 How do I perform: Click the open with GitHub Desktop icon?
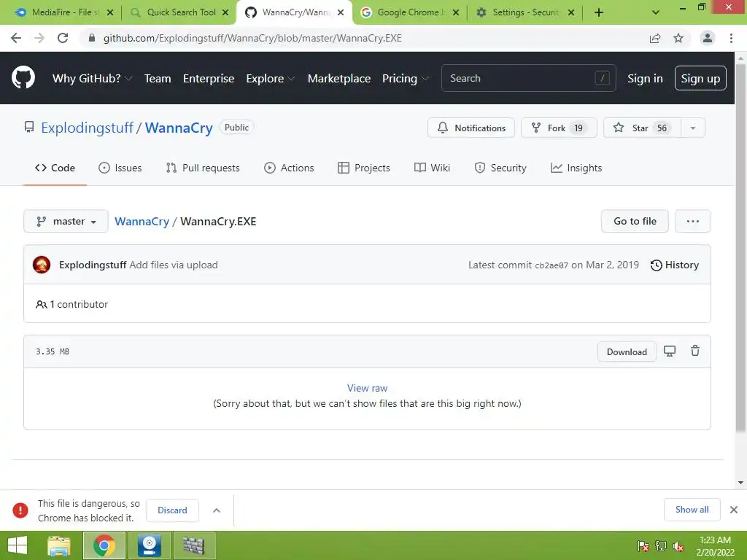(670, 351)
